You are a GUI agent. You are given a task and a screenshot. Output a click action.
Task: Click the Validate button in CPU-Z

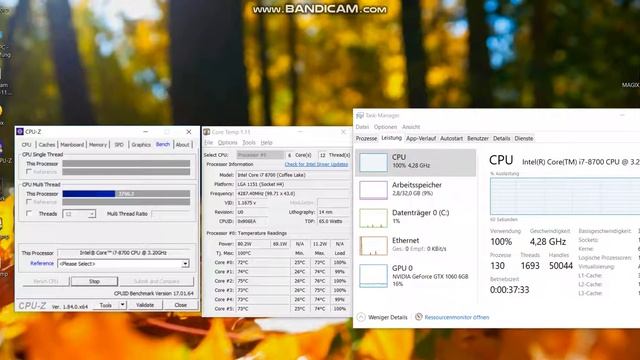[x=145, y=305]
